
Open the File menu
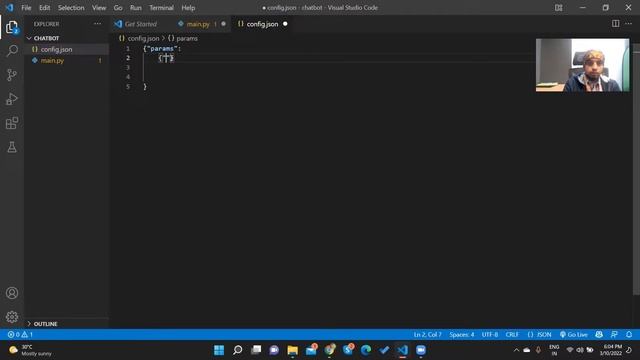pos(26,8)
